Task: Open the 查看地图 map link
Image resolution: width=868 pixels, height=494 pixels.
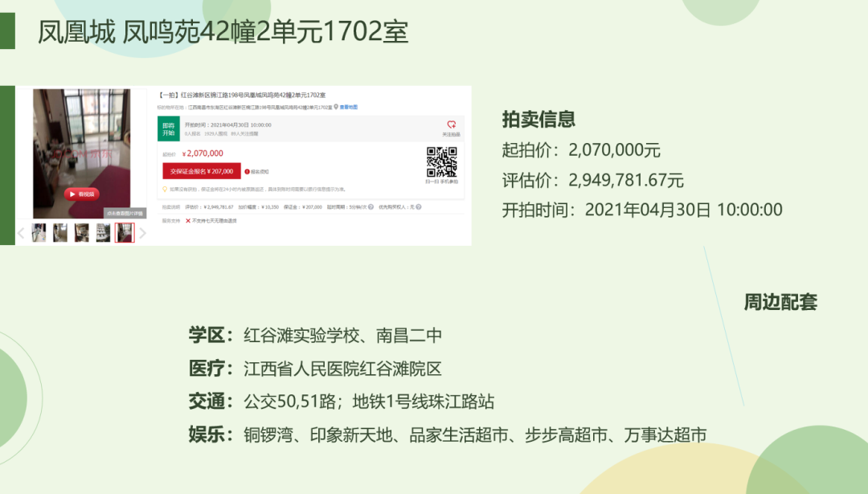Action: coord(348,107)
